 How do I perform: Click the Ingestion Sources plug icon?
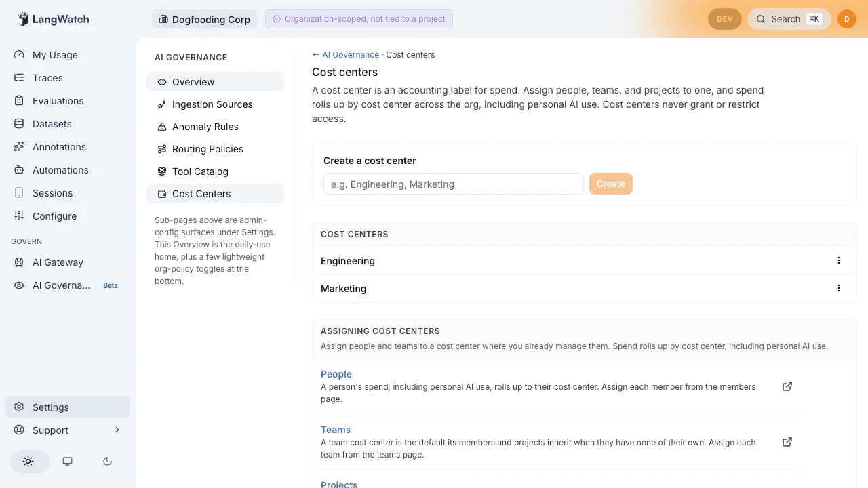[162, 104]
